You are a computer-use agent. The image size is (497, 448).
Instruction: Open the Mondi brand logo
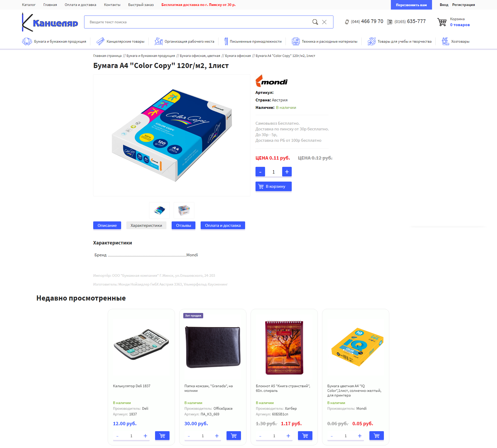click(272, 81)
